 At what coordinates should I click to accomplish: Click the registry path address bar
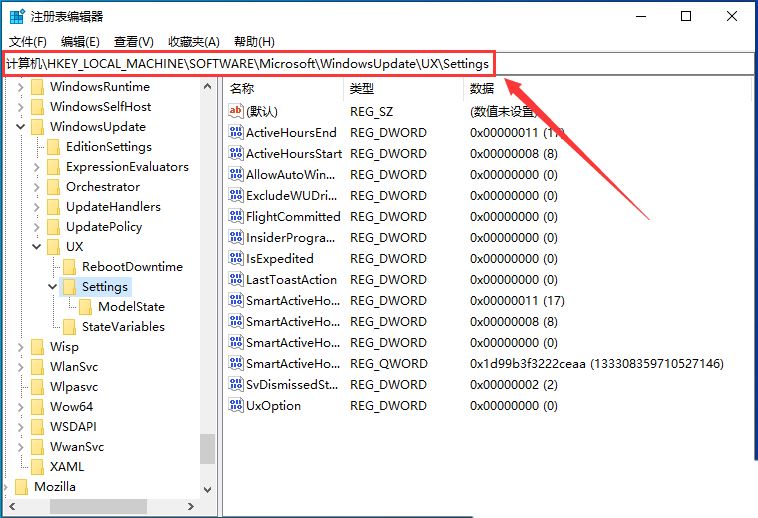(x=379, y=64)
